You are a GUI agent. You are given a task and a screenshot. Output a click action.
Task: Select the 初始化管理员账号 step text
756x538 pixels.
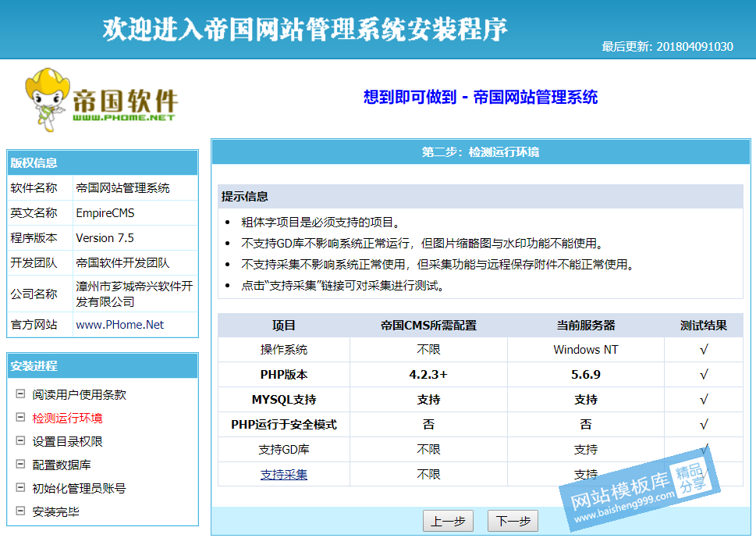[79, 488]
